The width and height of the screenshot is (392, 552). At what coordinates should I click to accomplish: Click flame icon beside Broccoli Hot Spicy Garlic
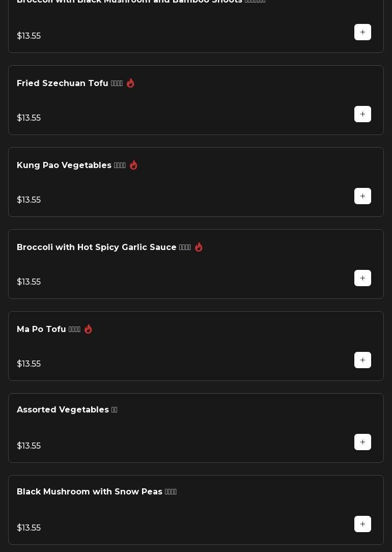(199, 247)
